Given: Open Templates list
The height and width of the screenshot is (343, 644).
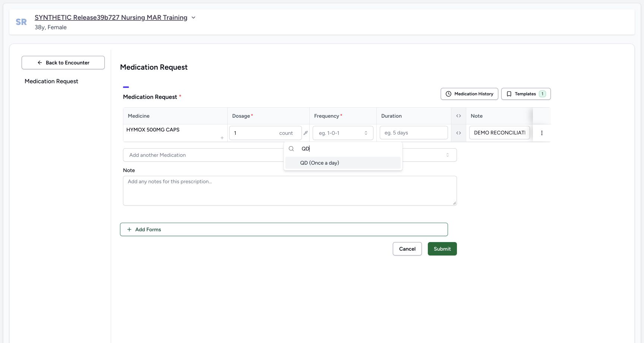Looking at the screenshot, I should [x=526, y=94].
